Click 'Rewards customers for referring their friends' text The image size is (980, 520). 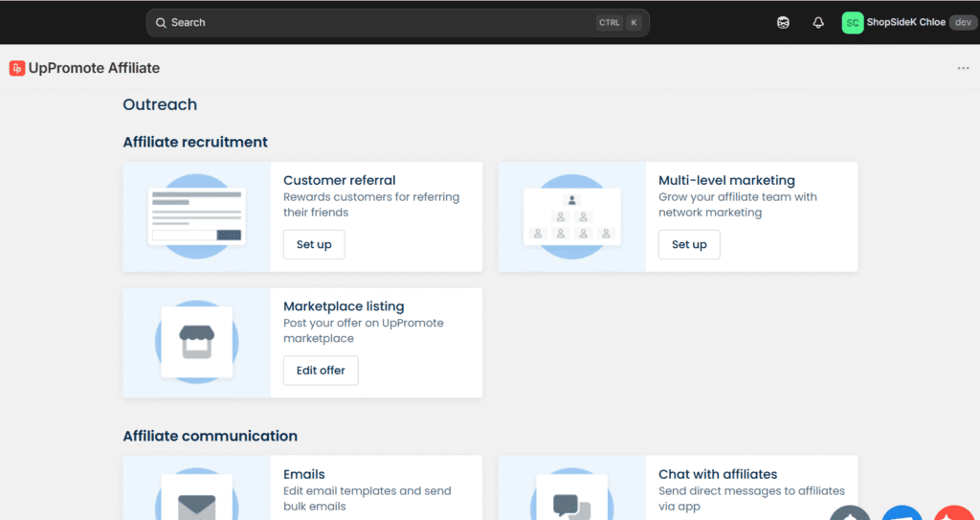click(371, 205)
